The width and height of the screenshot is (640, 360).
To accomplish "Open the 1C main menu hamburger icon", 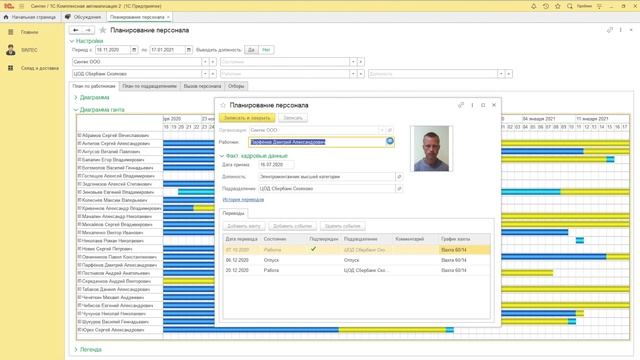I will coord(22,6).
